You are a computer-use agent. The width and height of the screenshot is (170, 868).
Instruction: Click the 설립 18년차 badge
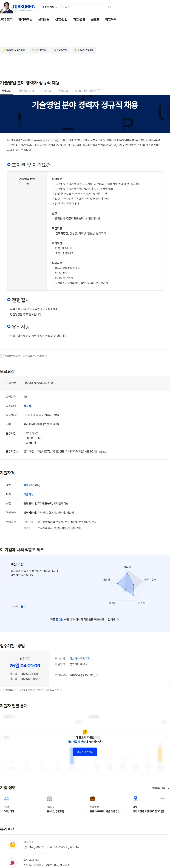[x=39, y=50]
